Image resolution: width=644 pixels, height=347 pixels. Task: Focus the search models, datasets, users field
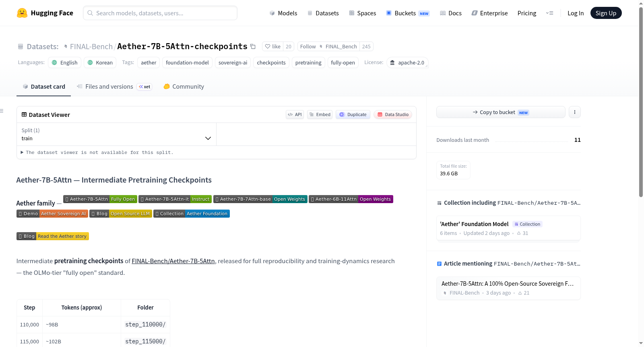(160, 13)
